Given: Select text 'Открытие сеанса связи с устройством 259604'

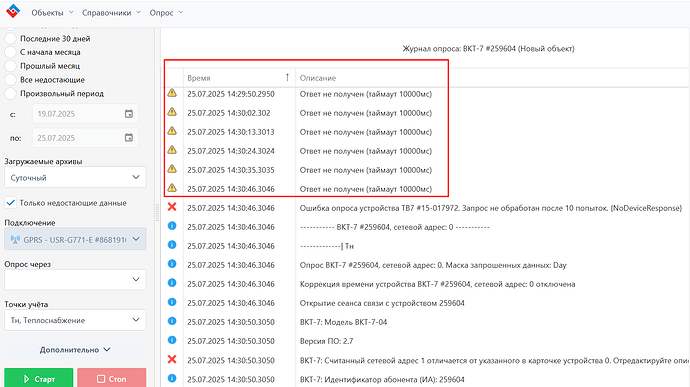Looking at the screenshot, I should (382, 303).
